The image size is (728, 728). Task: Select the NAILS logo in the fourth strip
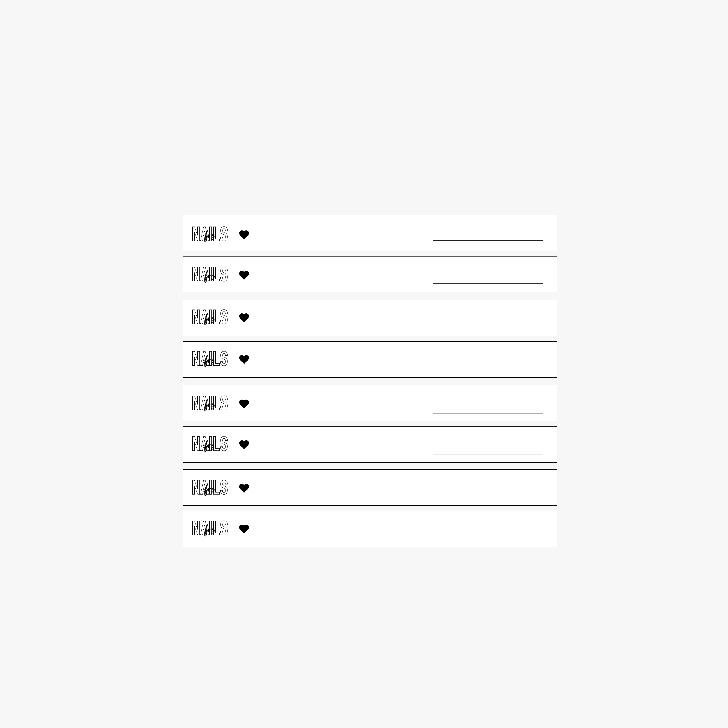[x=210, y=359]
